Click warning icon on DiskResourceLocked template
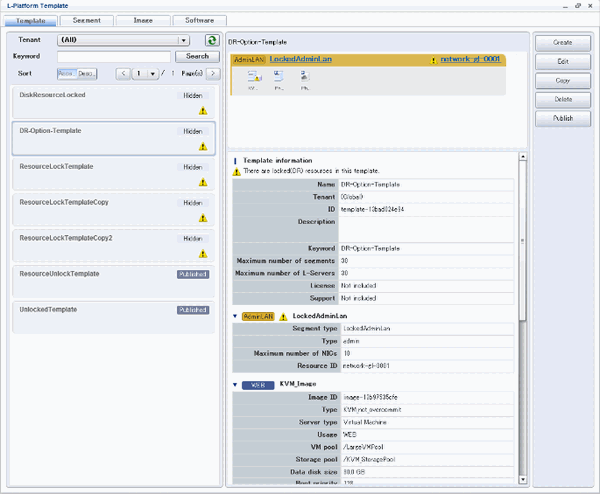This screenshot has width=600, height=494. [x=203, y=111]
